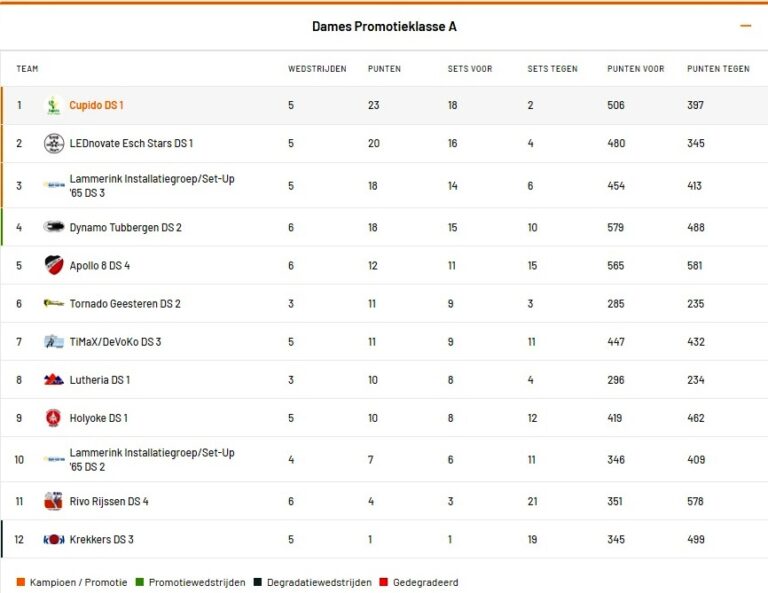Open the Dynamo Tubbergen DS 2 link

tap(125, 227)
